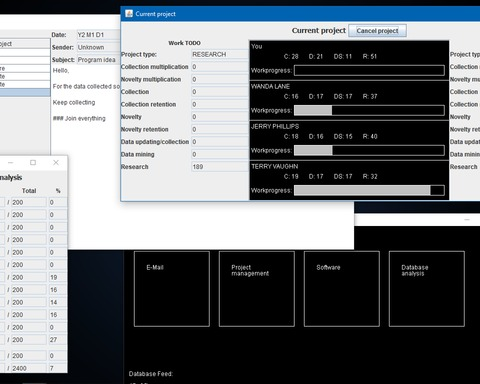Click the Data updating/collection value field
The height and width of the screenshot is (384, 480).
(220, 142)
